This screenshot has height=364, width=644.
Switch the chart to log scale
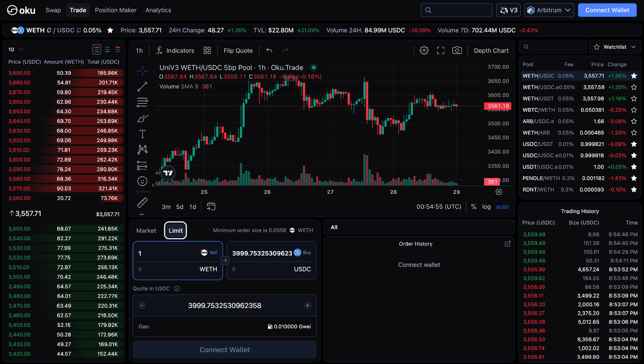click(486, 206)
